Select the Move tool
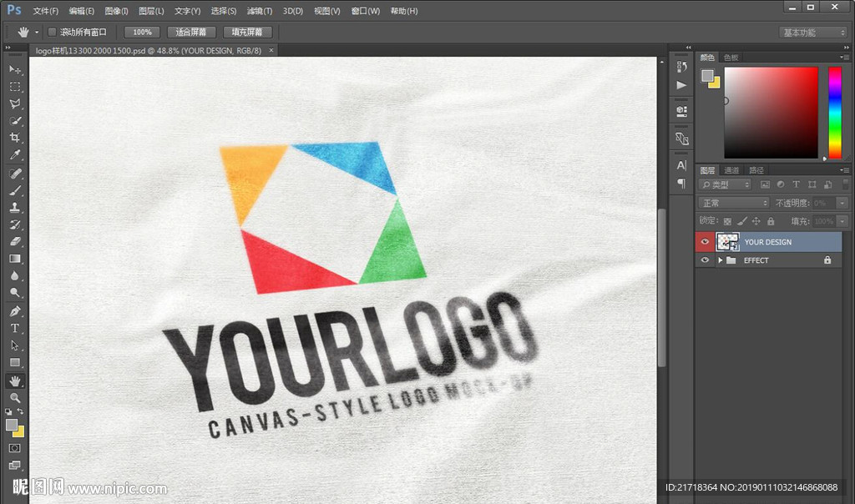The width and height of the screenshot is (855, 504). click(15, 71)
